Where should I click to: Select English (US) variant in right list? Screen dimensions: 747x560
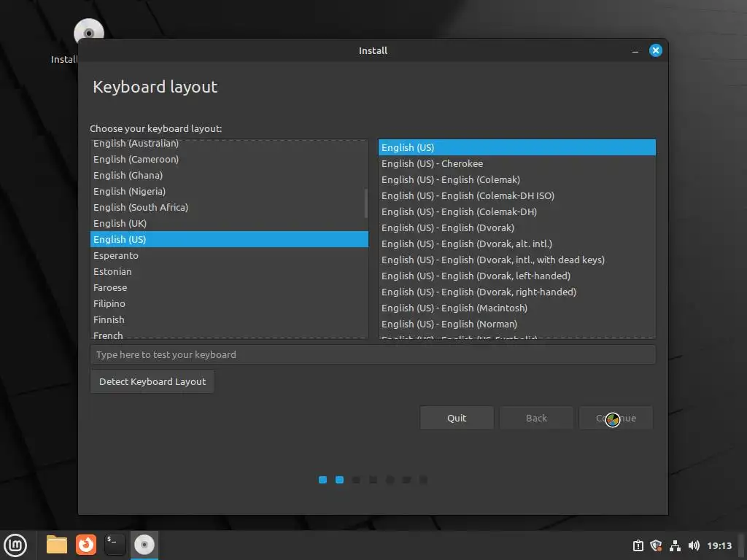517,147
